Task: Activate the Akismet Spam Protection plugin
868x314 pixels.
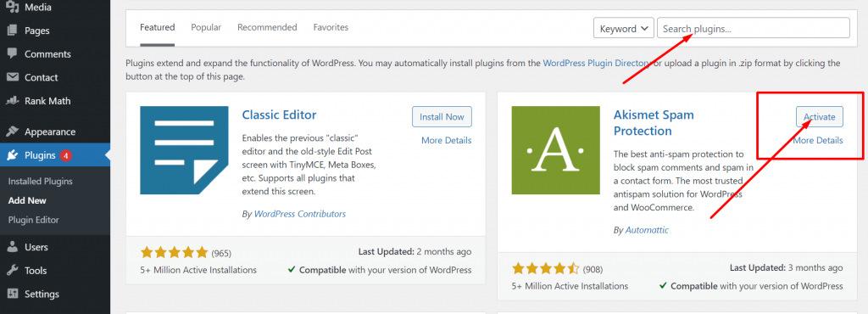Action: (x=820, y=117)
